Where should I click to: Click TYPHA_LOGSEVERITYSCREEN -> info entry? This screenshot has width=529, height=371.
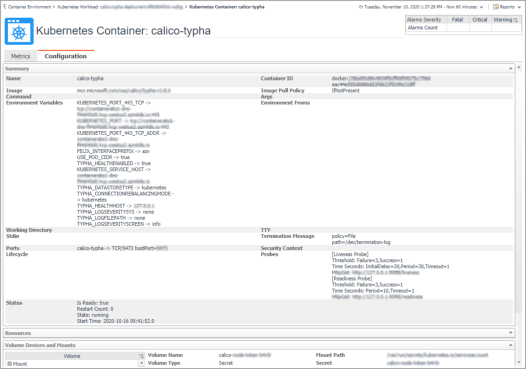[x=119, y=224]
